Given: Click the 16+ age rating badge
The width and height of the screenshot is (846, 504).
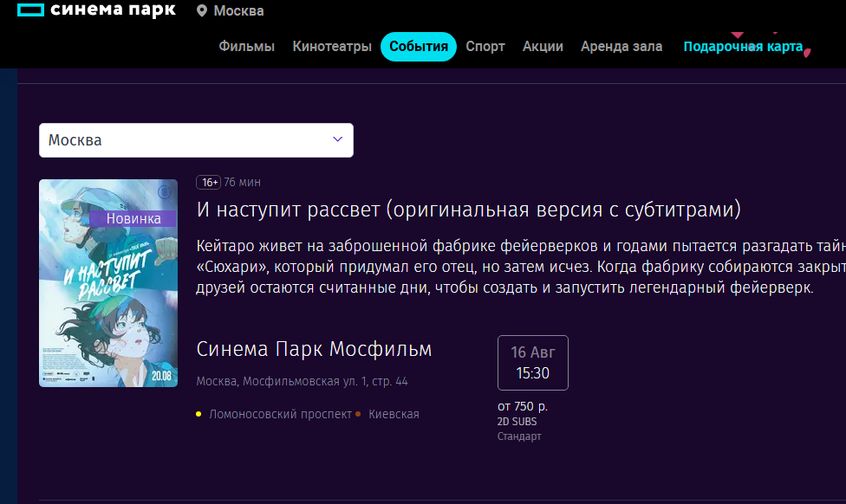Looking at the screenshot, I should pos(209,182).
